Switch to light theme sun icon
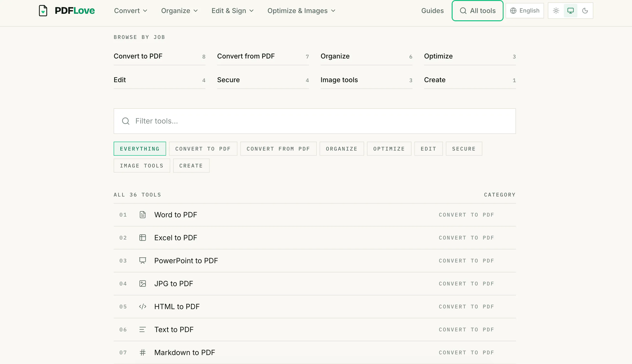632x364 pixels. [556, 11]
